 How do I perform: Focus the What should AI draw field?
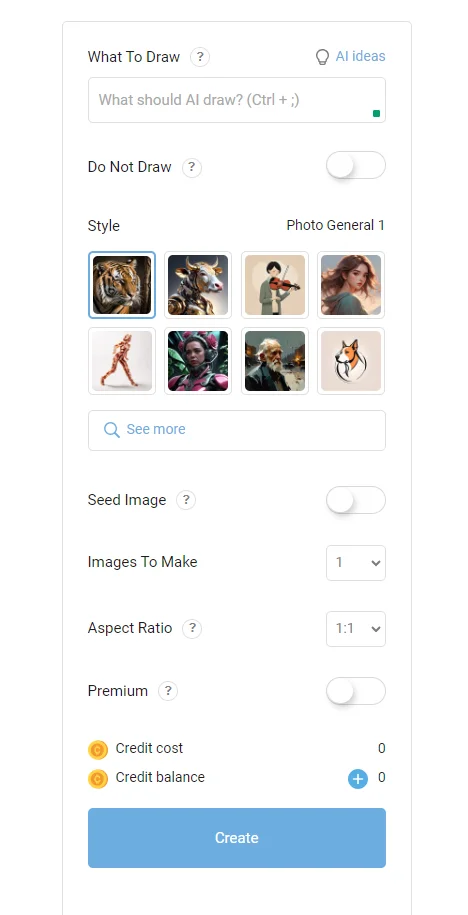click(237, 100)
